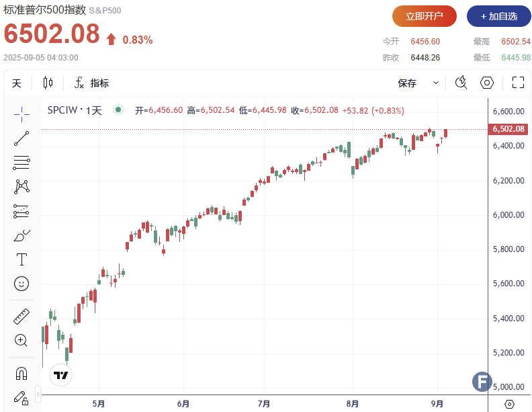
Task: Select the trend line drawing tool
Action: [21, 138]
